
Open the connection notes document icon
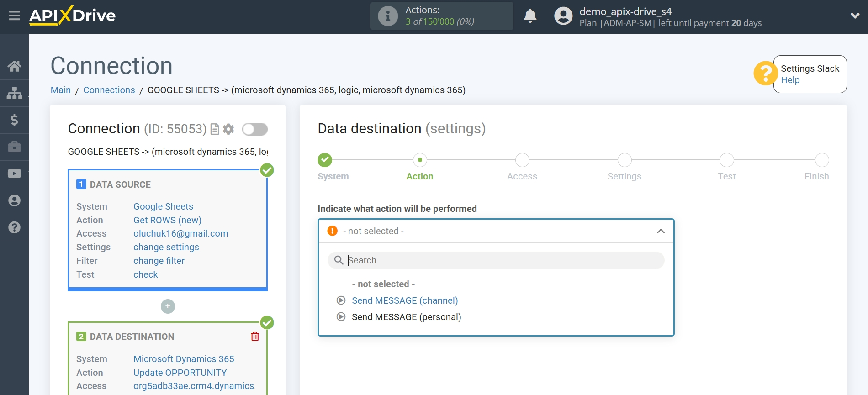click(215, 129)
